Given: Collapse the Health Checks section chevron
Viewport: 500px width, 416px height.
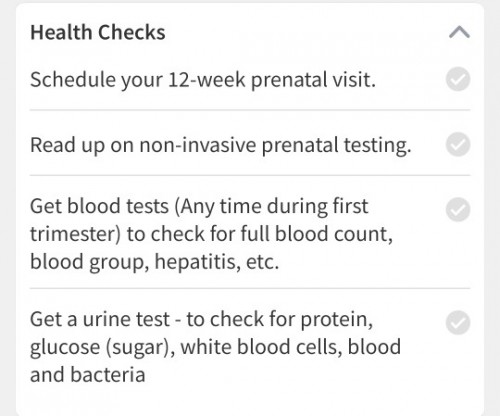Looking at the screenshot, I should pyautogui.click(x=459, y=32).
